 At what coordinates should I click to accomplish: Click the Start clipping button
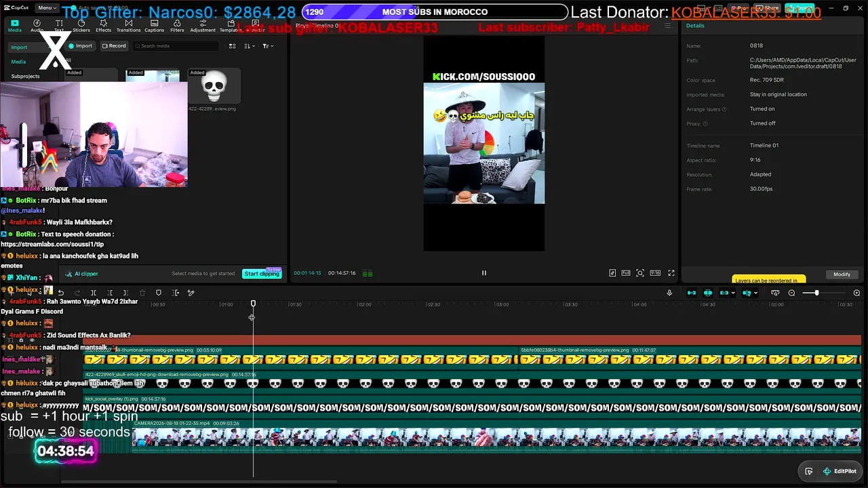click(x=262, y=274)
